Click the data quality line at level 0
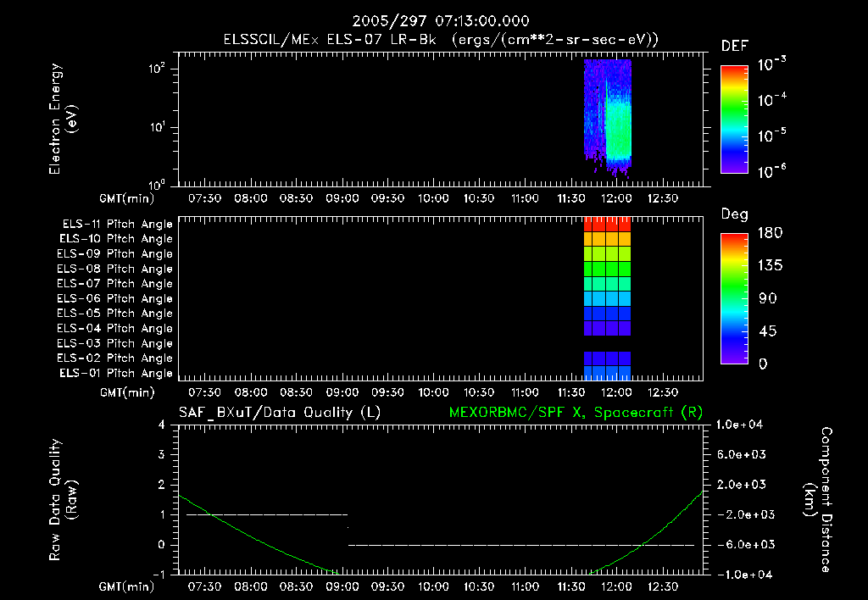This screenshot has width=868, height=600. point(521,545)
